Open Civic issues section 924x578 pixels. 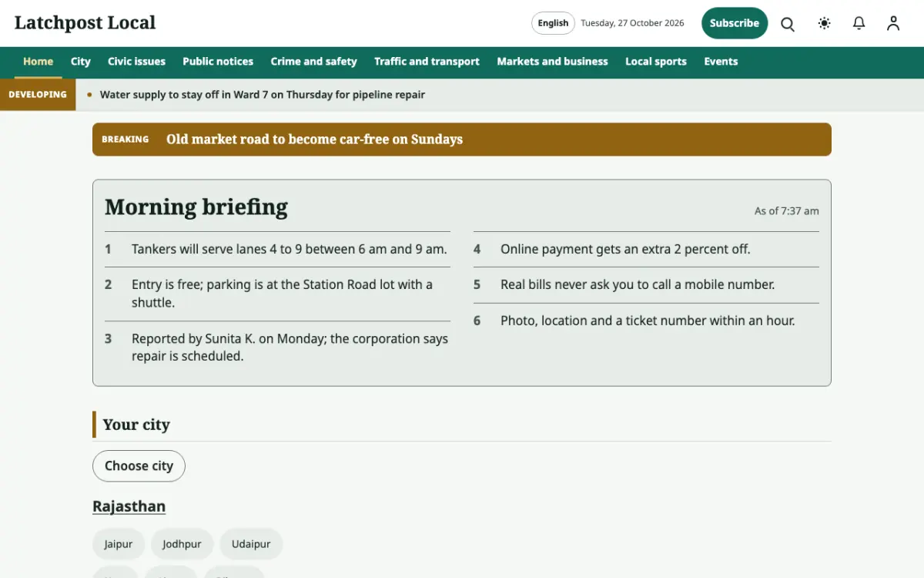136,62
